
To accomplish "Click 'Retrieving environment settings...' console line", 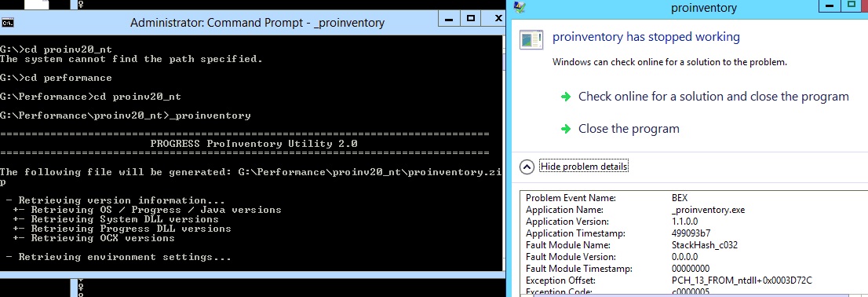I will 119,257.
